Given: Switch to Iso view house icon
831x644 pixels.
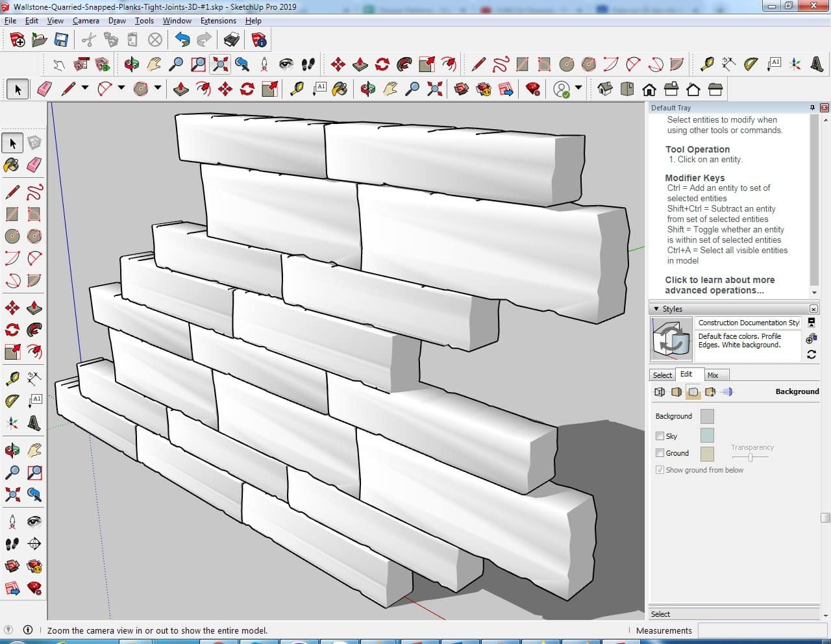Looking at the screenshot, I should pos(604,89).
